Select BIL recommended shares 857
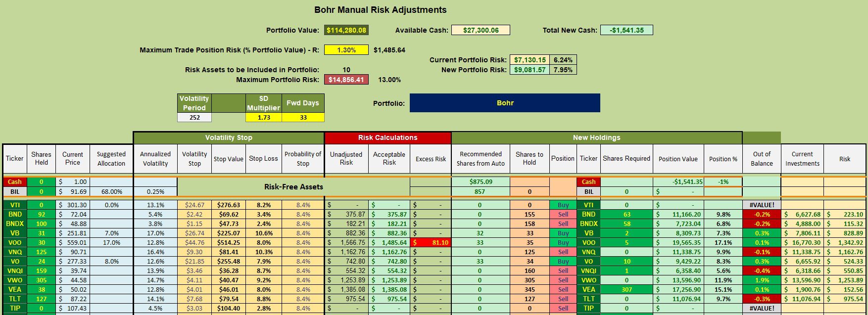 (x=481, y=191)
